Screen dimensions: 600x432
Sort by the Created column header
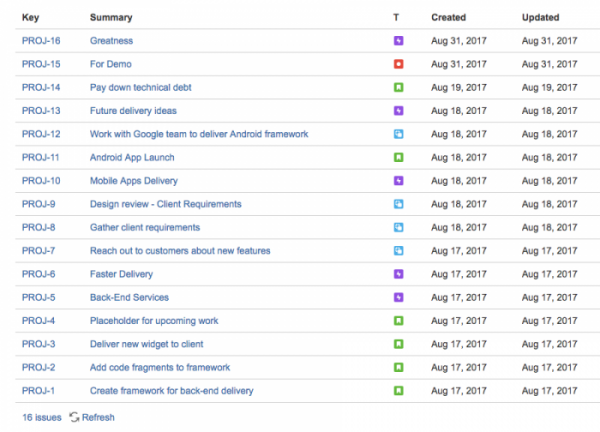(448, 18)
